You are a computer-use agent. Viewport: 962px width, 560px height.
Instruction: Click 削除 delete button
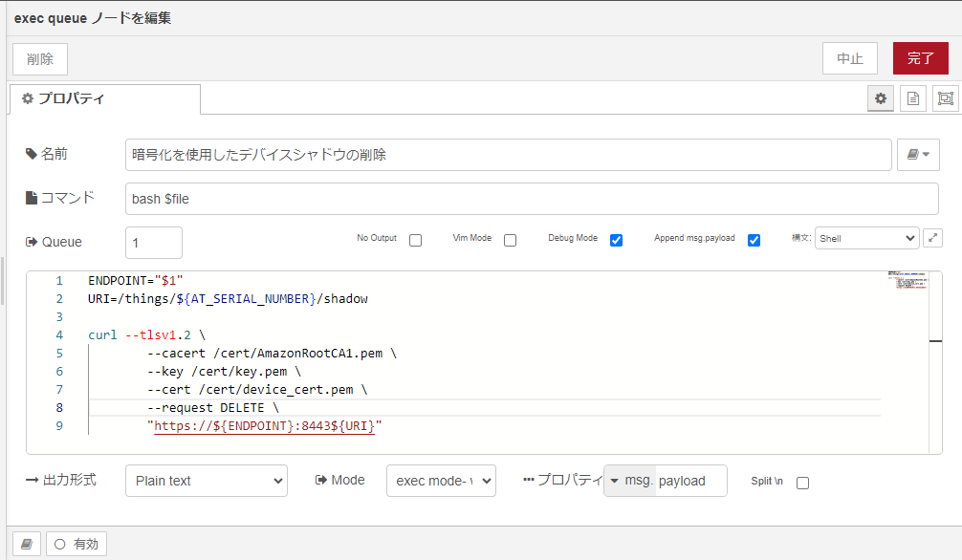tap(40, 59)
